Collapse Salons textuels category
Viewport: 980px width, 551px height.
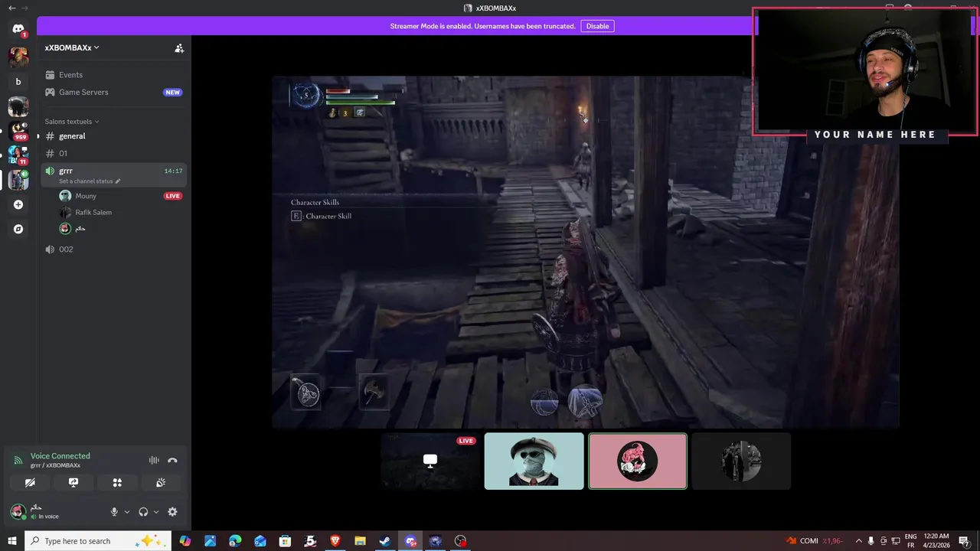[71, 122]
